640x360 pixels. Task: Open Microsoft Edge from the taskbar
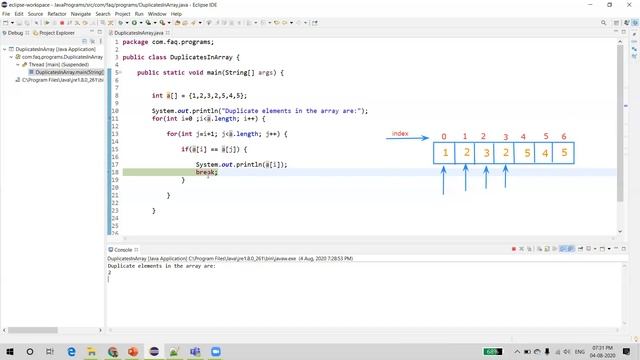coord(71,351)
